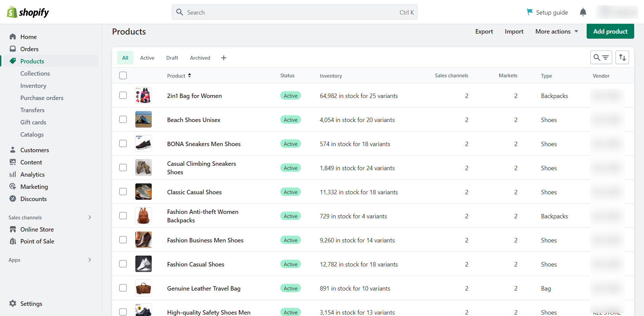Viewport: 644px width, 316px height.
Task: Click the Export button
Action: coord(484,32)
